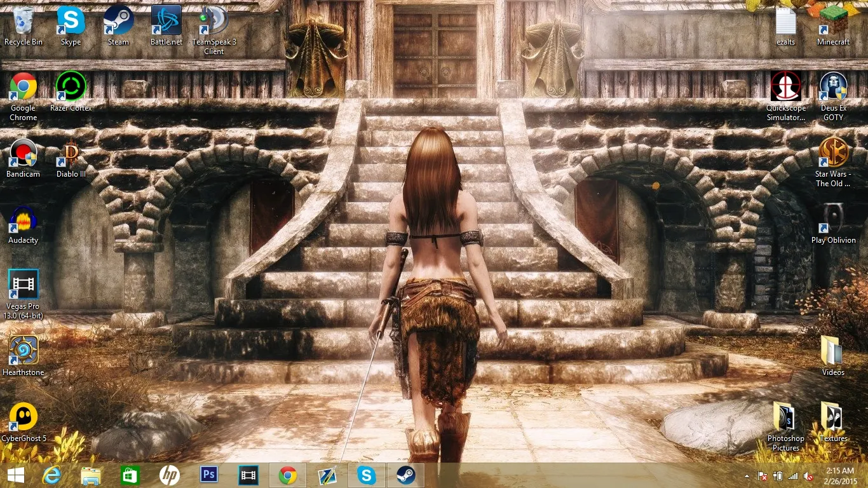The image size is (868, 488).
Task: Launch Photoshop from the taskbar
Action: click(209, 475)
